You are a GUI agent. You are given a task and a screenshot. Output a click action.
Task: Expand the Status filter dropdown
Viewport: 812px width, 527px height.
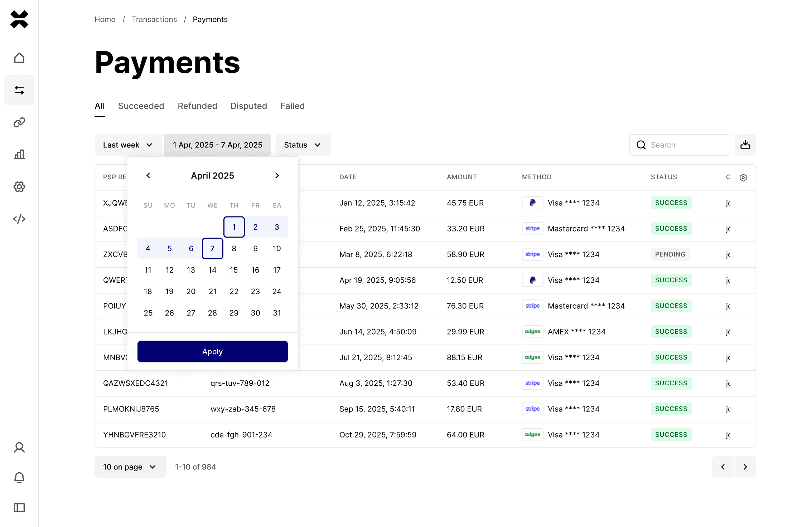tap(303, 145)
